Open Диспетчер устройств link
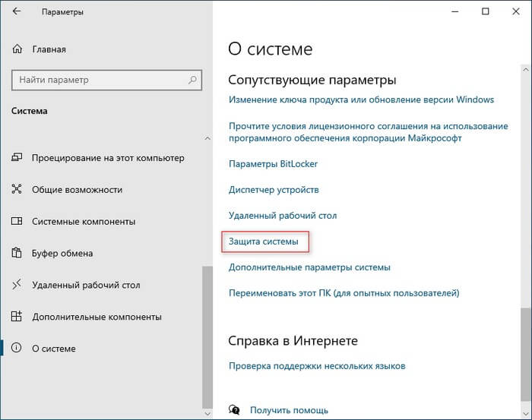 [x=274, y=189]
